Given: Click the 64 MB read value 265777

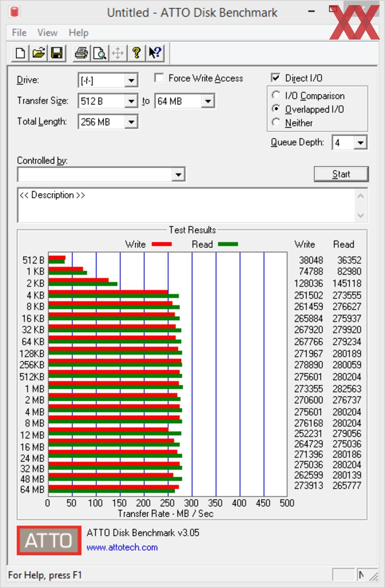Looking at the screenshot, I should click(347, 486).
